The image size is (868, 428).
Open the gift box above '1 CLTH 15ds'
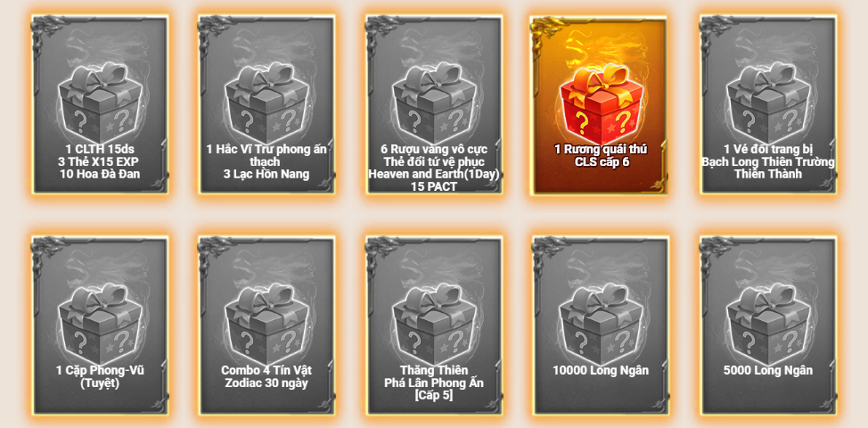point(100,103)
